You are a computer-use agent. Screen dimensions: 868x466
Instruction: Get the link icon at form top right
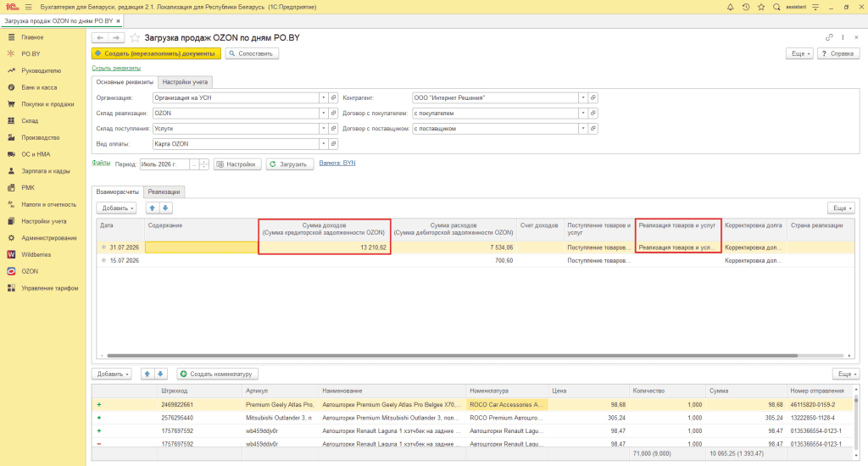pyautogui.click(x=829, y=37)
